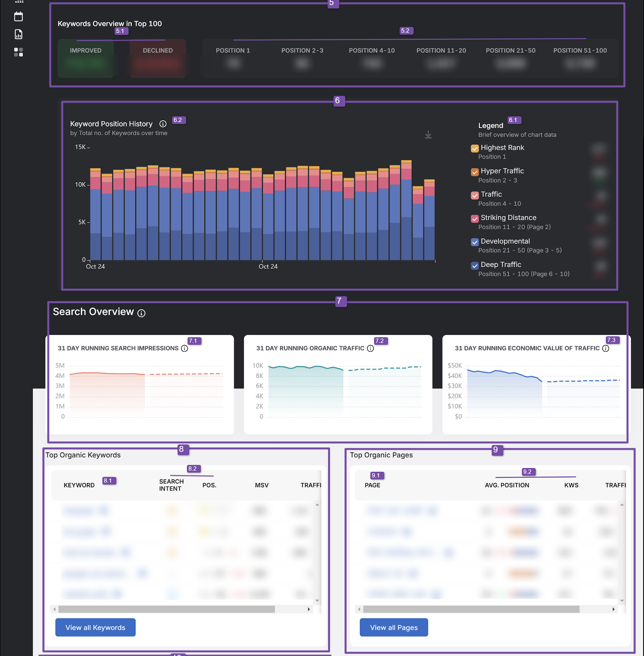Download the Keyword Position History chart
The height and width of the screenshot is (656, 644).
pyautogui.click(x=428, y=134)
